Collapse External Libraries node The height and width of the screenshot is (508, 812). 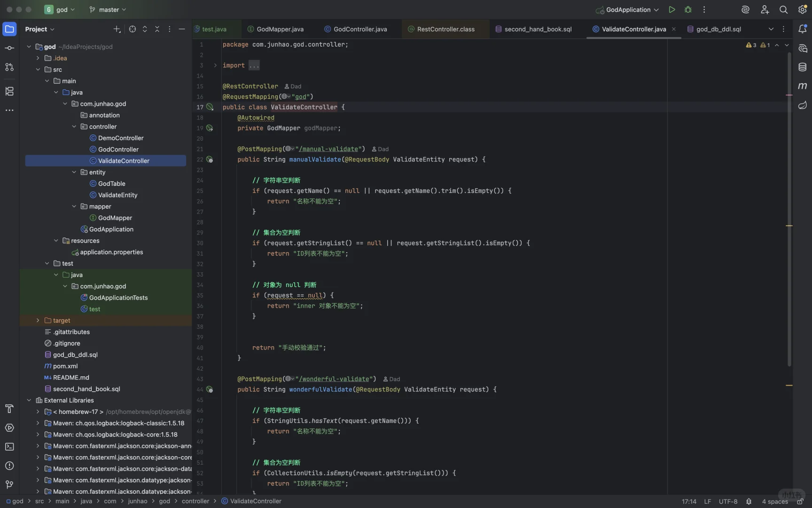click(x=29, y=400)
